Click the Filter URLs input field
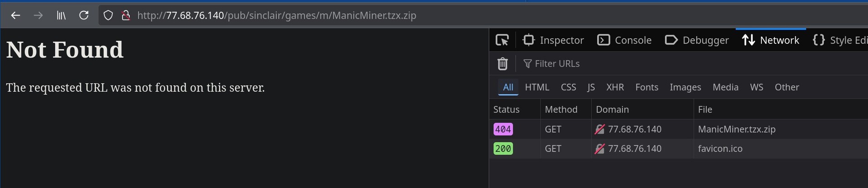Image resolution: width=868 pixels, height=188 pixels. pyautogui.click(x=633, y=64)
